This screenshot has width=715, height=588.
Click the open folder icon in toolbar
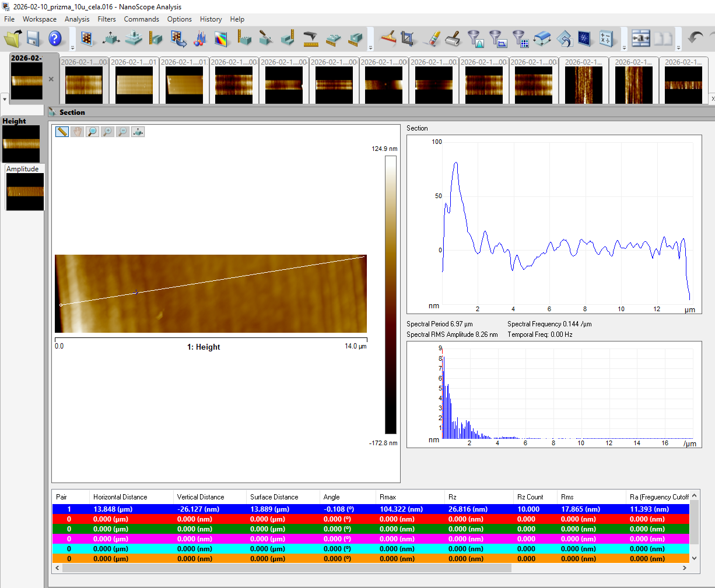click(12, 39)
